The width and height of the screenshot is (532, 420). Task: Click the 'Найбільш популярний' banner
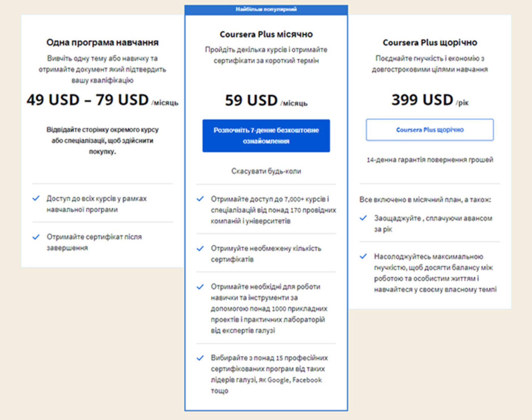[266, 10]
